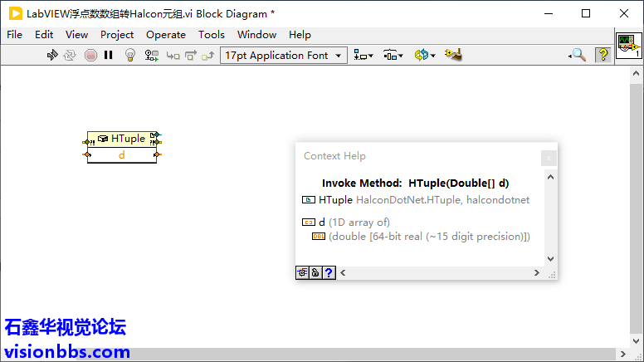Click the Pause button in the toolbar

[x=108, y=55]
